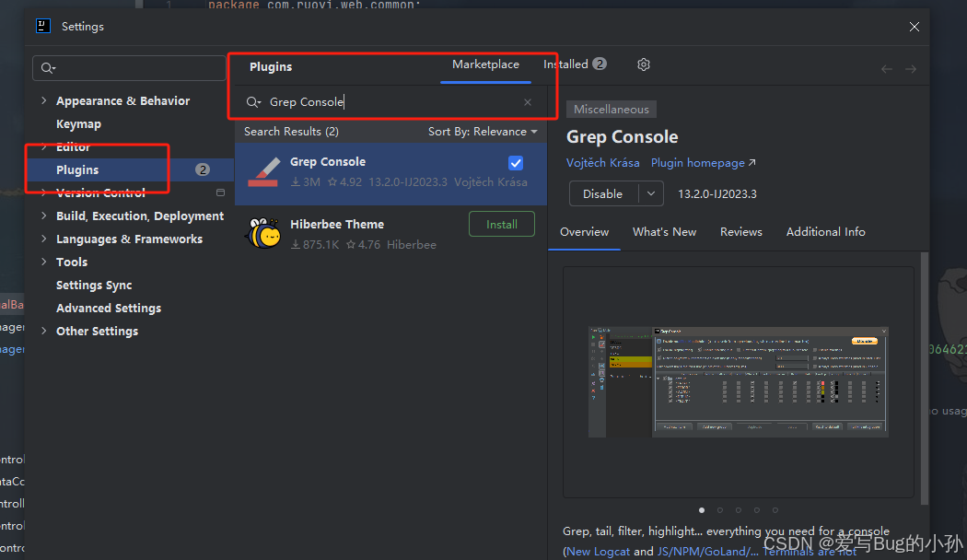Image resolution: width=967 pixels, height=560 pixels.
Task: Click the Hiberbee Theme bee icon
Action: [x=263, y=234]
